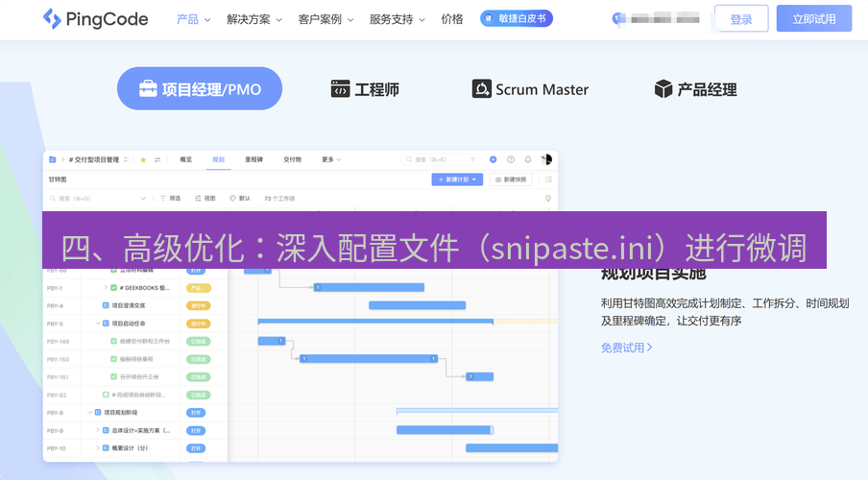The image size is (868, 480).
Task: Click the 筛选 filter button
Action: point(171,198)
